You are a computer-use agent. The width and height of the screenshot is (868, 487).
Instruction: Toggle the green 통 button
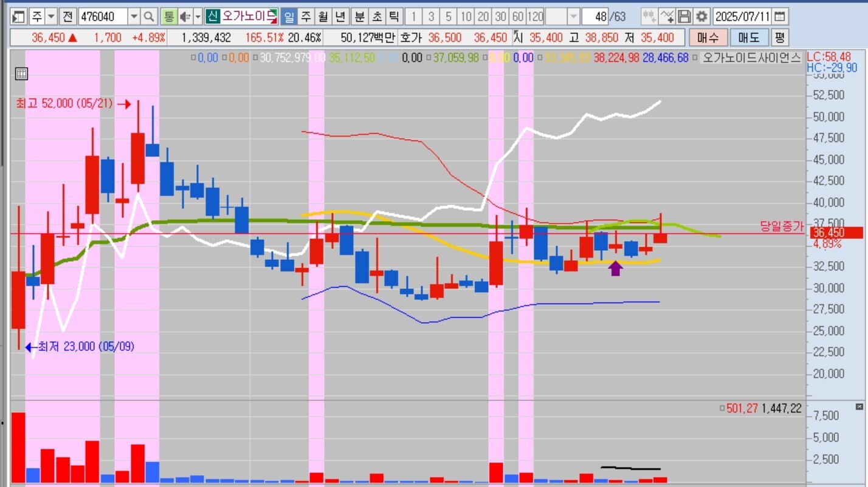(169, 16)
